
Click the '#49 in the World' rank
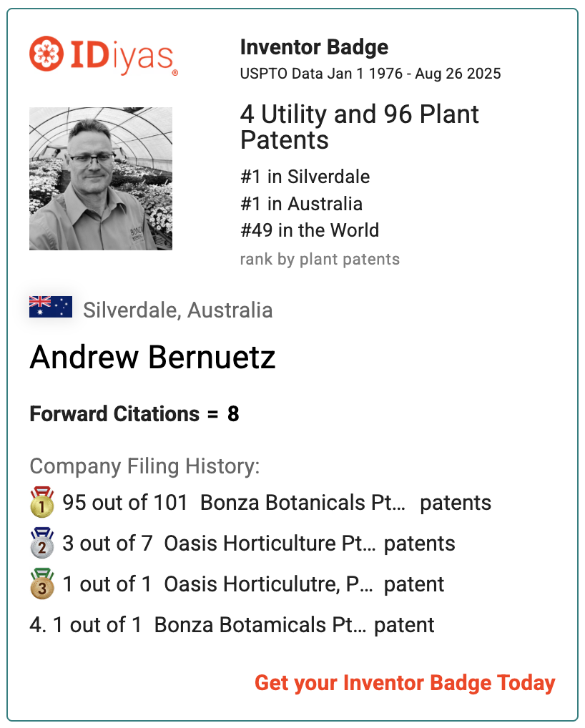[x=310, y=230]
